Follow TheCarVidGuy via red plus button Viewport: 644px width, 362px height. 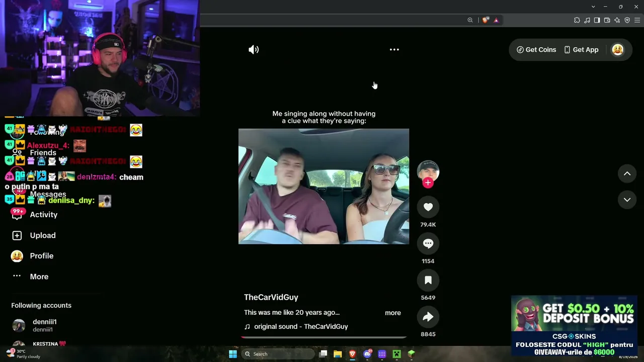(x=428, y=183)
